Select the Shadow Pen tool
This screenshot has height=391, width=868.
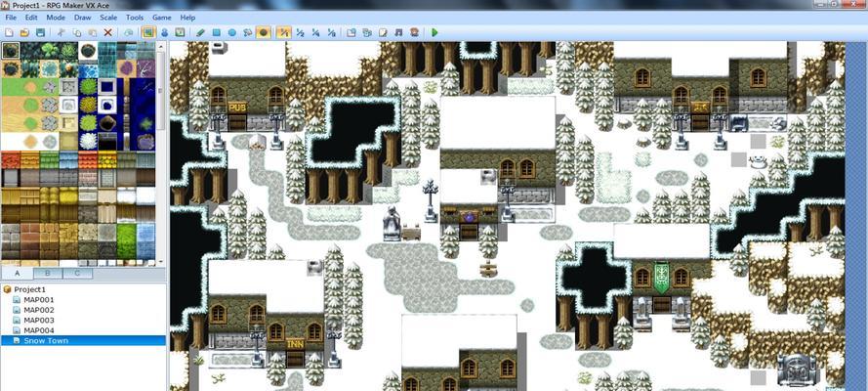(x=264, y=32)
